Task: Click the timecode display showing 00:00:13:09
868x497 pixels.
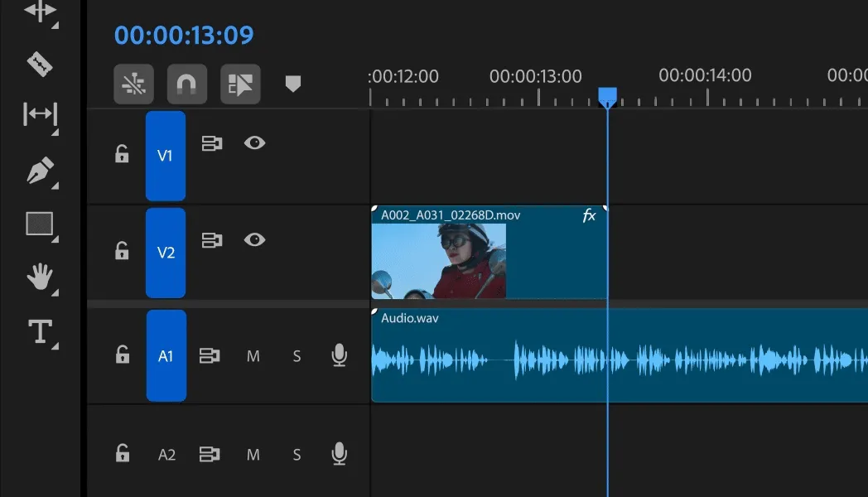Action: pos(184,35)
